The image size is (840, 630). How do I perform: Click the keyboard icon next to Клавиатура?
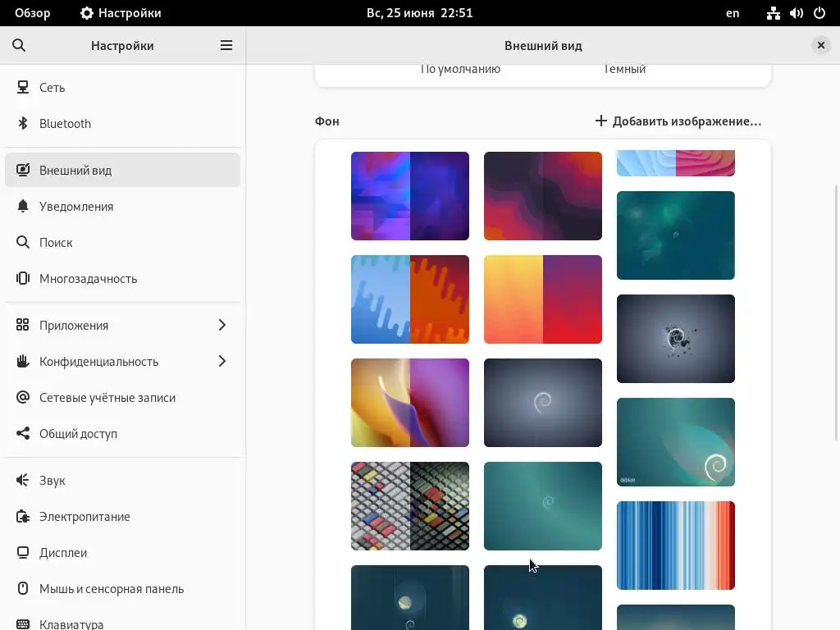(x=22, y=624)
